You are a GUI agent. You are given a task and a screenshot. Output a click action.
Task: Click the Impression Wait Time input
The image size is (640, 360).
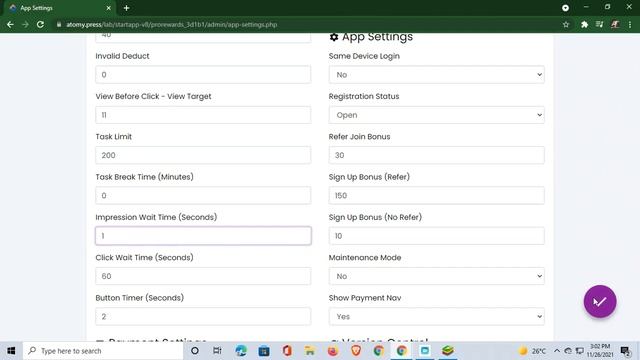point(203,236)
